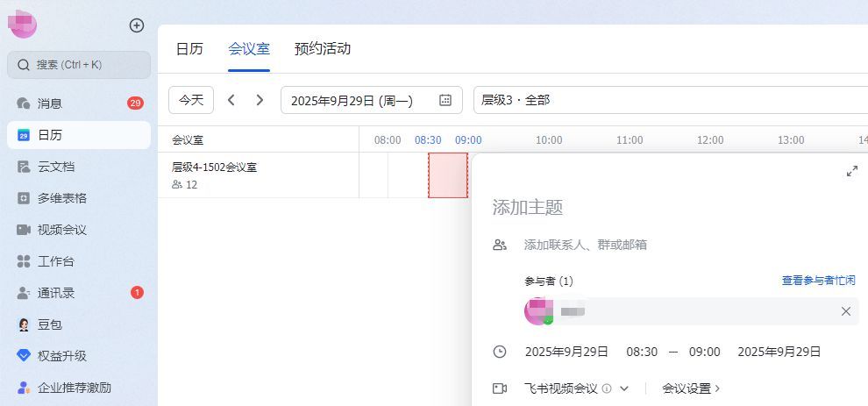Open Doubao (豆包) assistant in sidebar
Screen dimensions: 868x406
49,324
